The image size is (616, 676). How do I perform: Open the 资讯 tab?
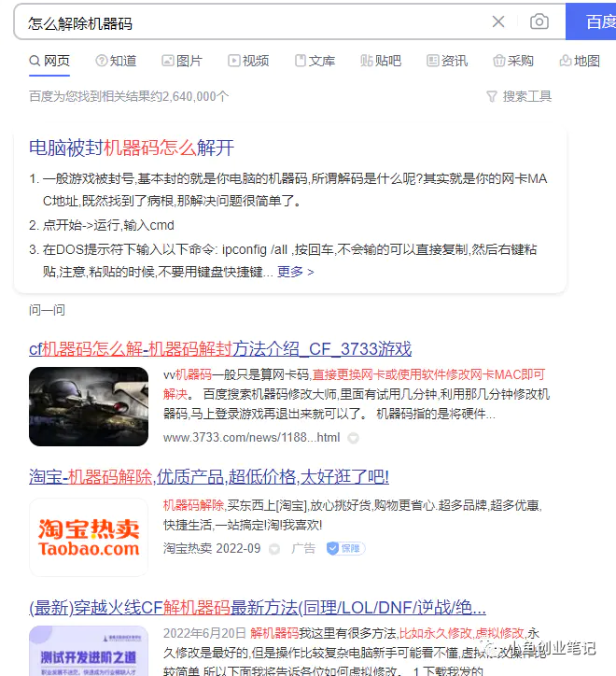447,61
